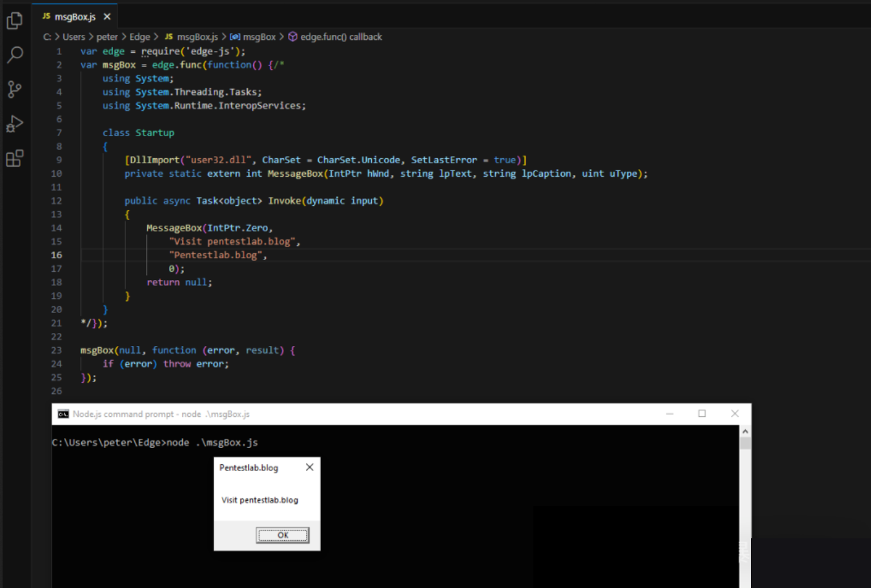871x588 pixels.
Task: Click 'msgBox(null, function' on line 23
Action: [x=138, y=350]
